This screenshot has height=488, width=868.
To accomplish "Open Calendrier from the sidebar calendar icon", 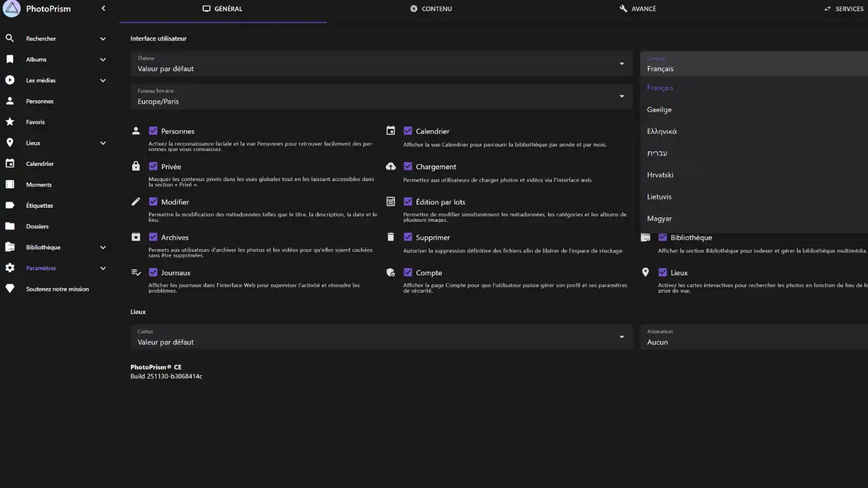I will [x=10, y=164].
